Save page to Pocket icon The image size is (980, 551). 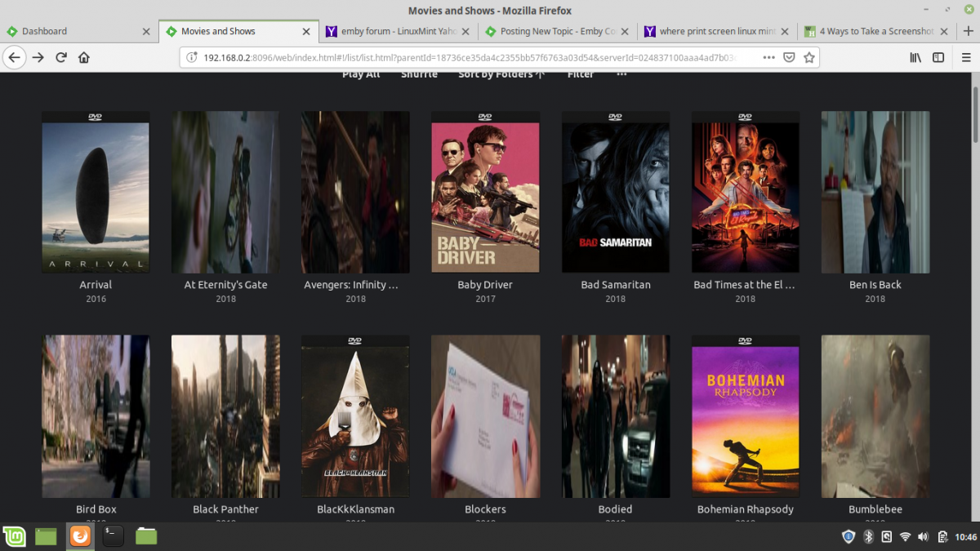click(x=789, y=58)
